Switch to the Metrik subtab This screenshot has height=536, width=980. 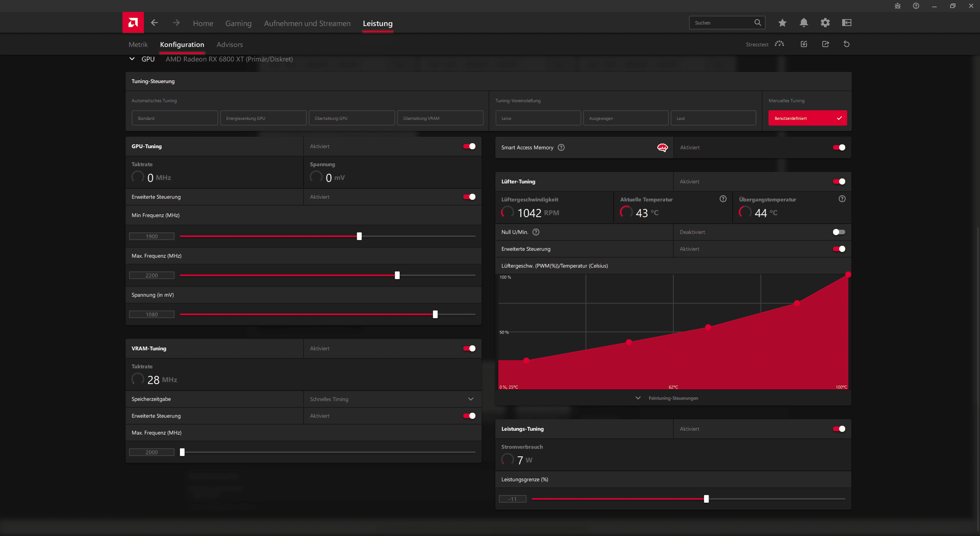138,44
